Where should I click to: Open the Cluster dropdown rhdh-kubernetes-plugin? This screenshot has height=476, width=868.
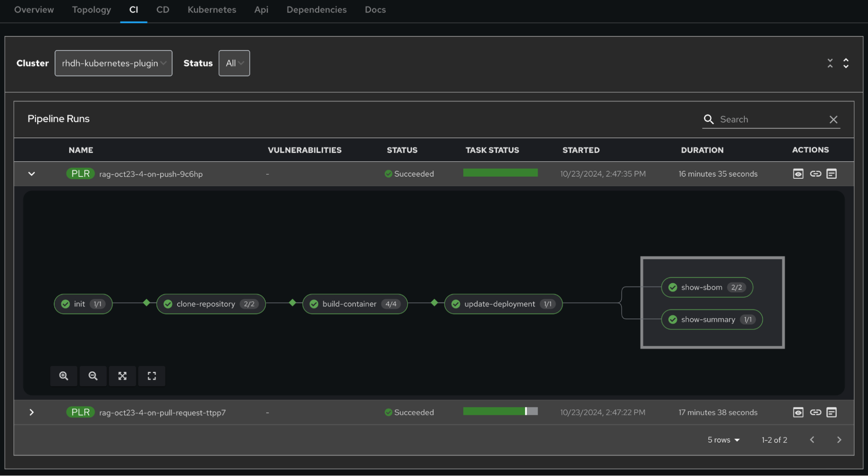tap(113, 63)
